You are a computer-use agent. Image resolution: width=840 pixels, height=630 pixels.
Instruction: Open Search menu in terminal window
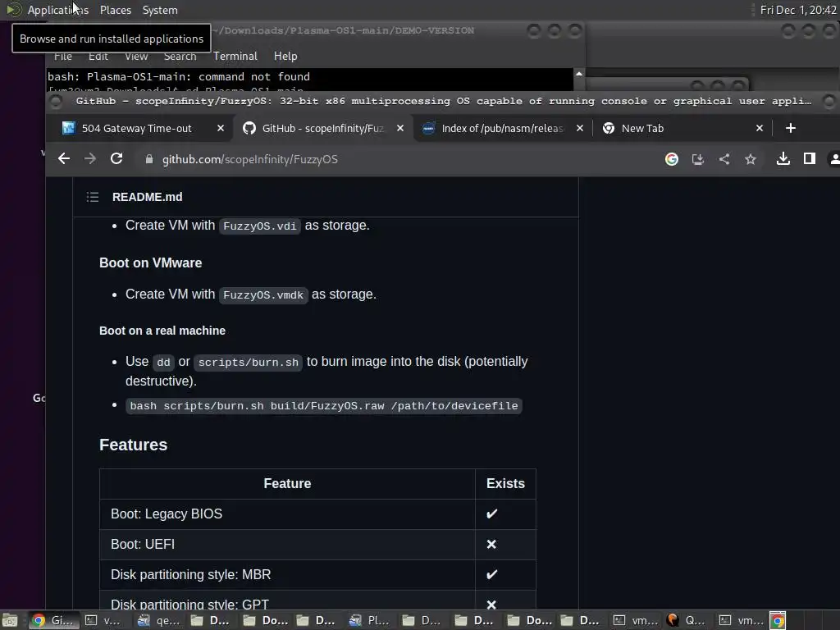180,57
